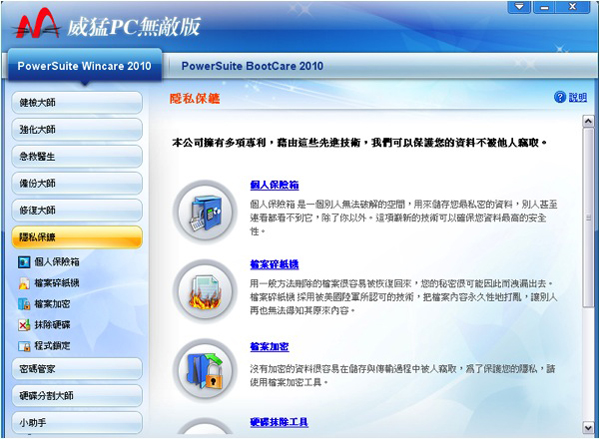Collapse the highlighted 隱私保鑣 section
The width and height of the screenshot is (600, 439).
(x=77, y=237)
